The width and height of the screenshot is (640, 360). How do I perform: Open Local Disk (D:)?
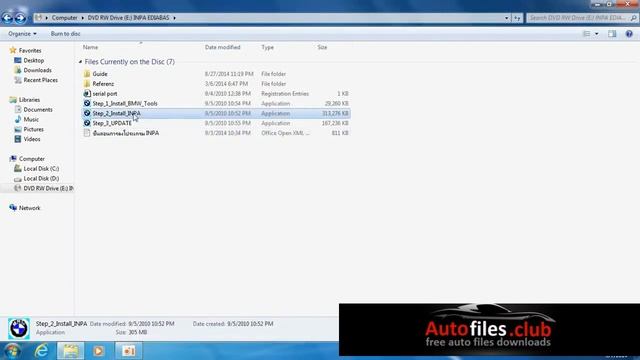(41, 178)
